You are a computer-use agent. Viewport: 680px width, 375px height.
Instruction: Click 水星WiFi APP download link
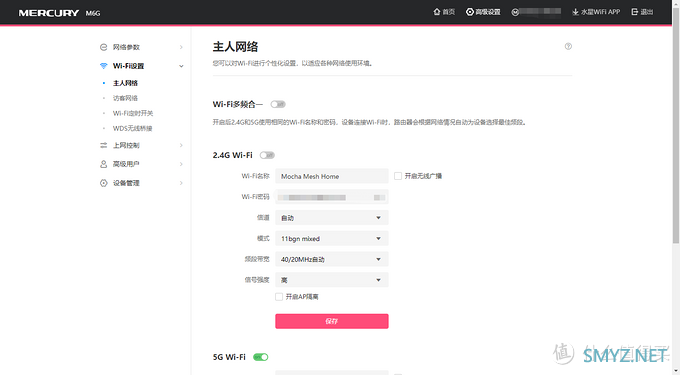[601, 12]
